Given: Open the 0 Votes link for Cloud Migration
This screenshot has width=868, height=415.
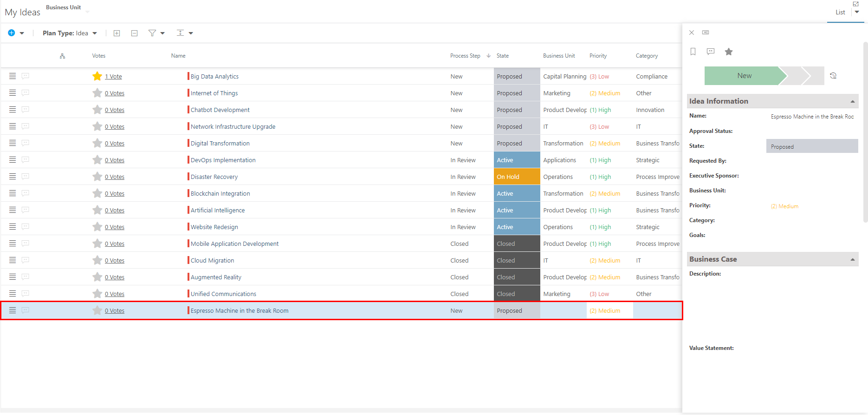Looking at the screenshot, I should tap(115, 261).
